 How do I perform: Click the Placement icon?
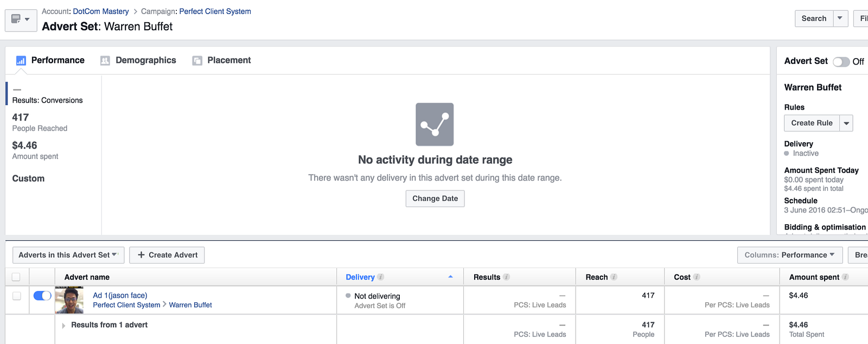[x=197, y=61]
